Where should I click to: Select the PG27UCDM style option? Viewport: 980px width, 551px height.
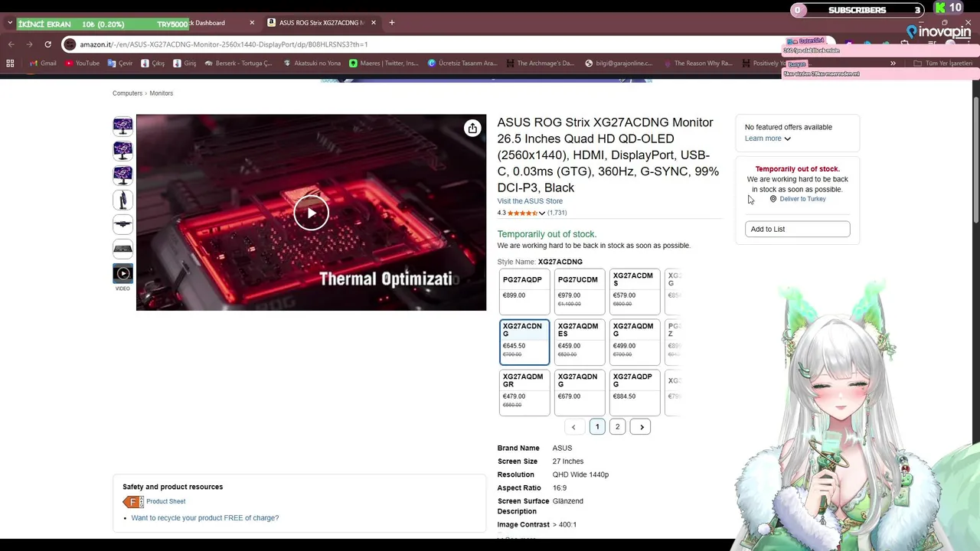click(x=580, y=292)
